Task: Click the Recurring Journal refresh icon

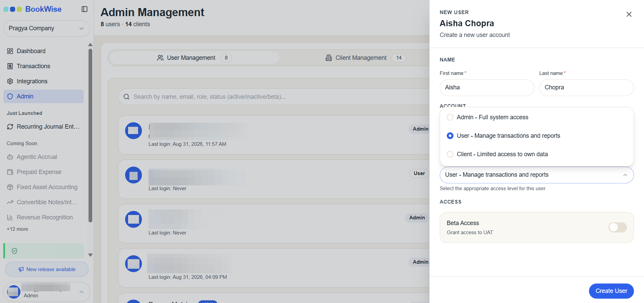Action: (x=10, y=127)
